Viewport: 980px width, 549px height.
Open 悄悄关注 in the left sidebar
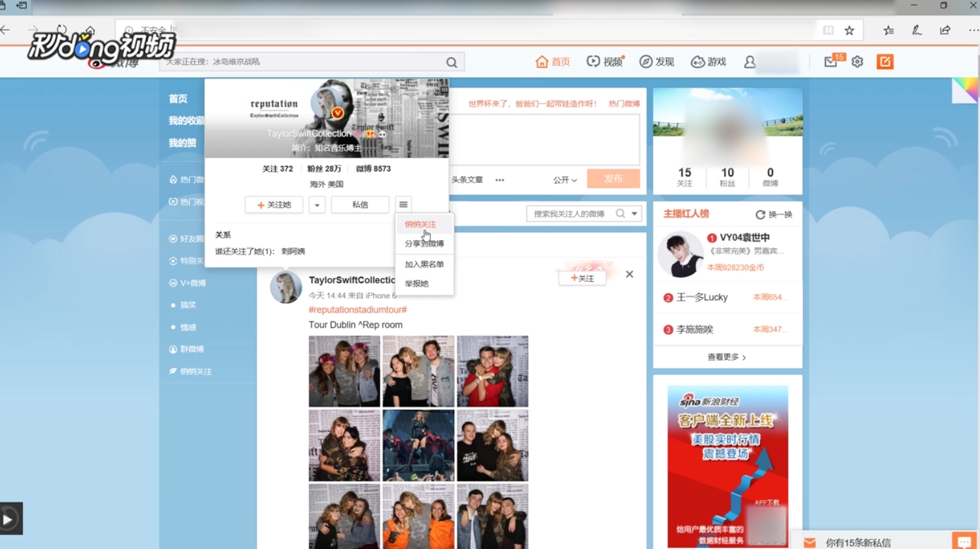click(190, 371)
